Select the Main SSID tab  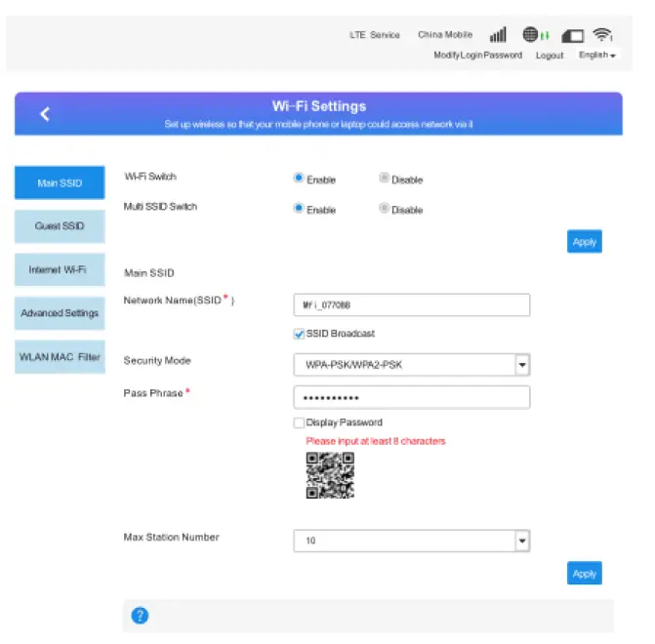tap(60, 182)
